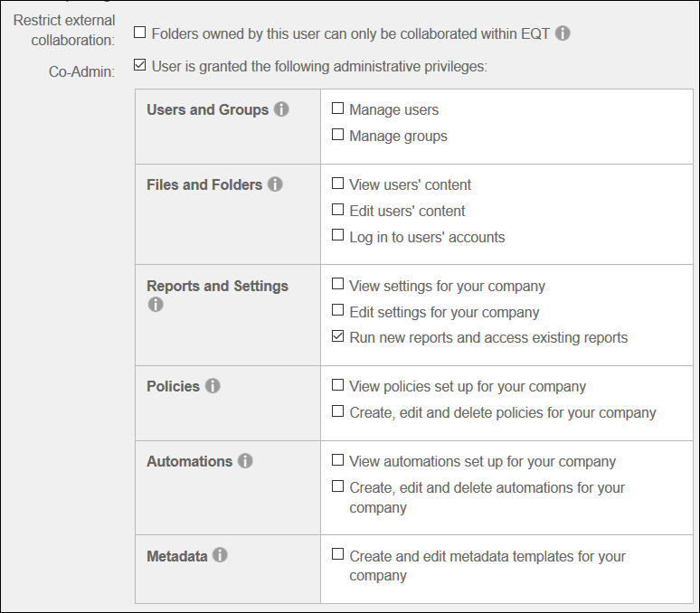
Task: Click info icon next to Users and Groups
Action: coord(281,109)
